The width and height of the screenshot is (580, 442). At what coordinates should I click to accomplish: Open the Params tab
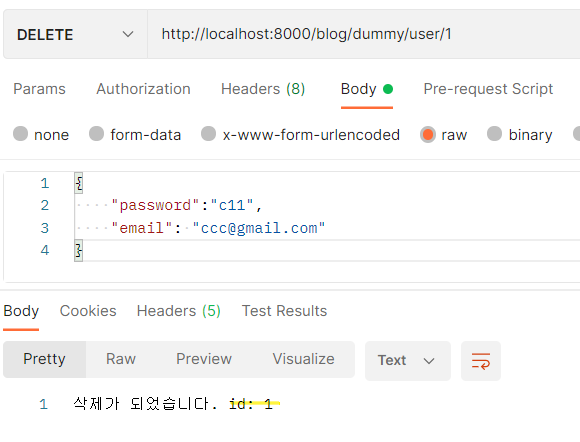[x=40, y=89]
